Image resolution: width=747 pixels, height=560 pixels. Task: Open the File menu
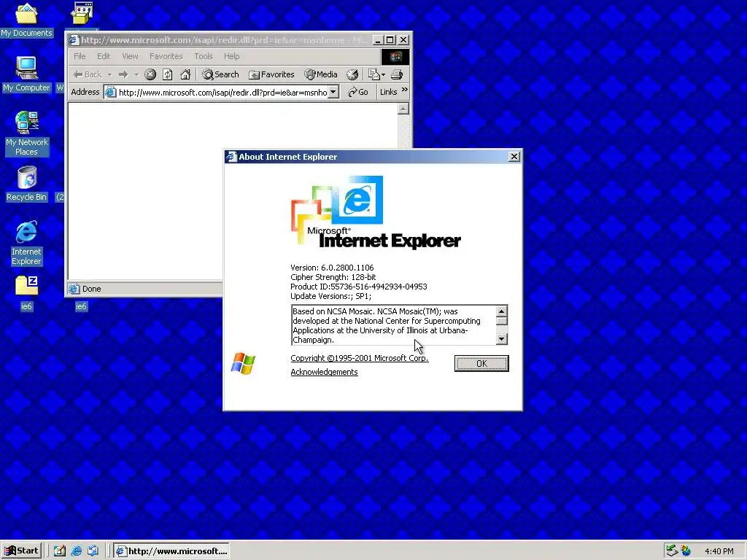pos(80,56)
